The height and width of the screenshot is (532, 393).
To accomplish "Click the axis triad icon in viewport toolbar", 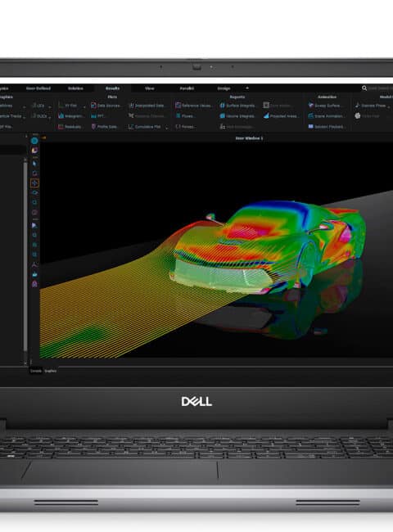I will point(34,264).
